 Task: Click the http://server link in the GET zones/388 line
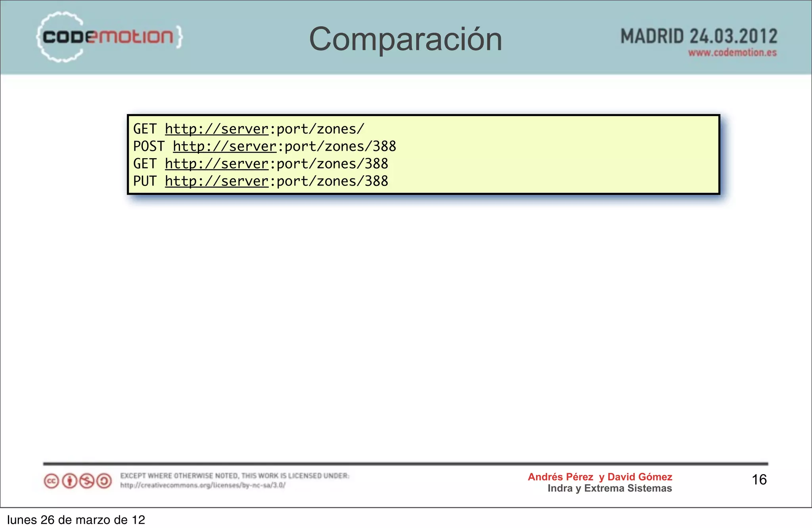click(x=217, y=164)
